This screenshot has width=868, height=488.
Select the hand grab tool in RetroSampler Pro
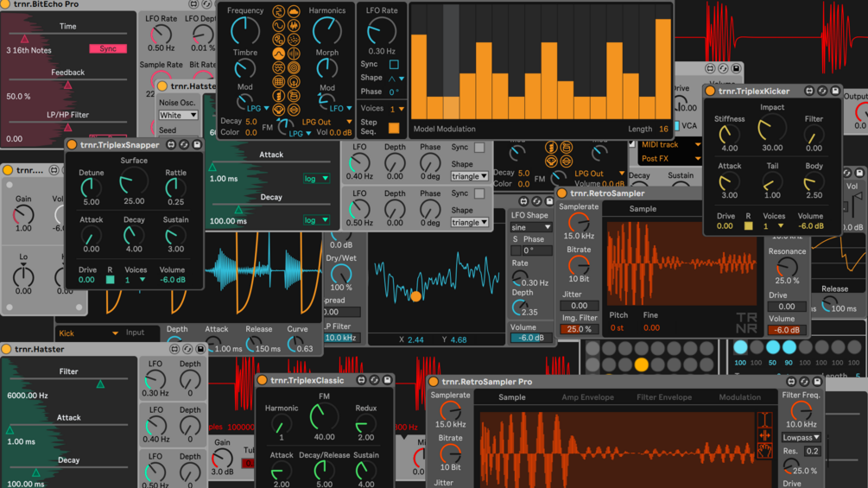pyautogui.click(x=764, y=451)
